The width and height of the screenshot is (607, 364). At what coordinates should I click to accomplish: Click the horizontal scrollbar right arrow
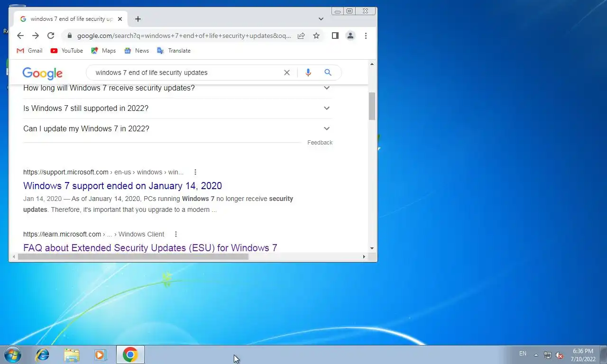tap(364, 256)
